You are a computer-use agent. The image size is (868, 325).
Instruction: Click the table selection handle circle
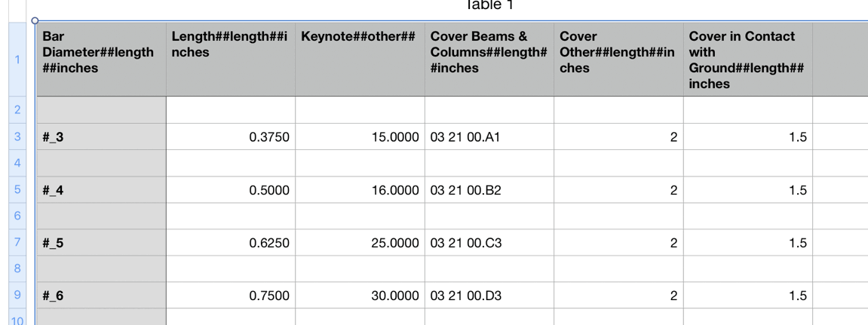pos(35,20)
